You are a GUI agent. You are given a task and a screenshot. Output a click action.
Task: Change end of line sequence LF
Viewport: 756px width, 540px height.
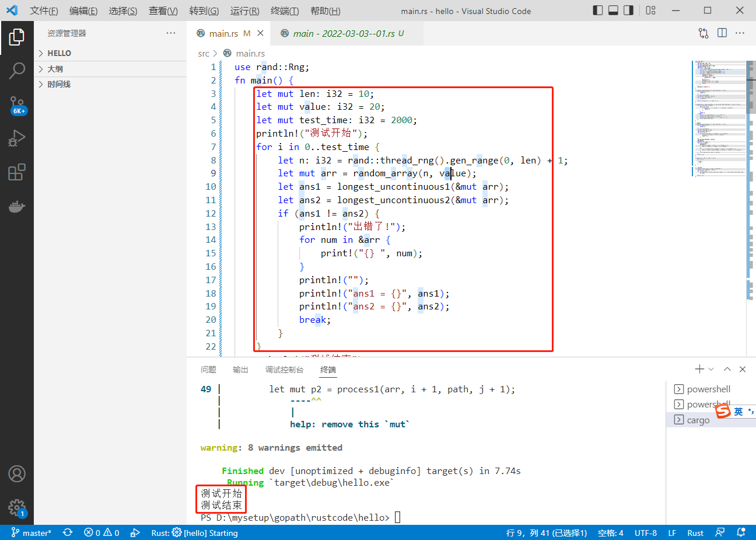tap(672, 533)
